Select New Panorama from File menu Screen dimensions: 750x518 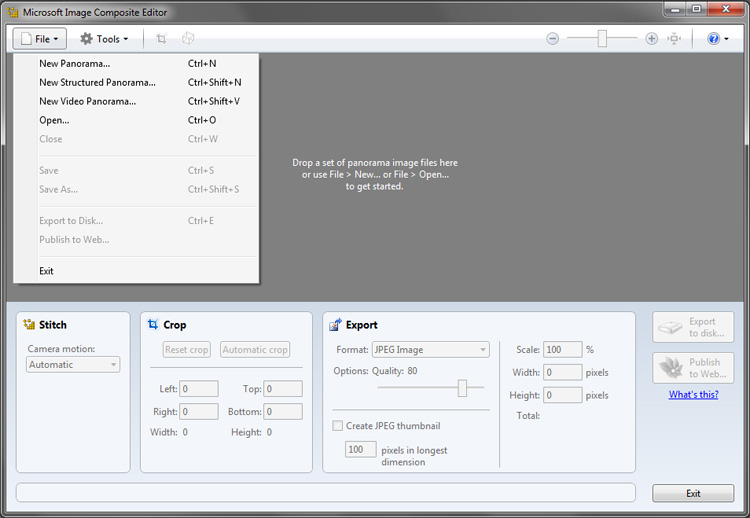click(x=75, y=64)
